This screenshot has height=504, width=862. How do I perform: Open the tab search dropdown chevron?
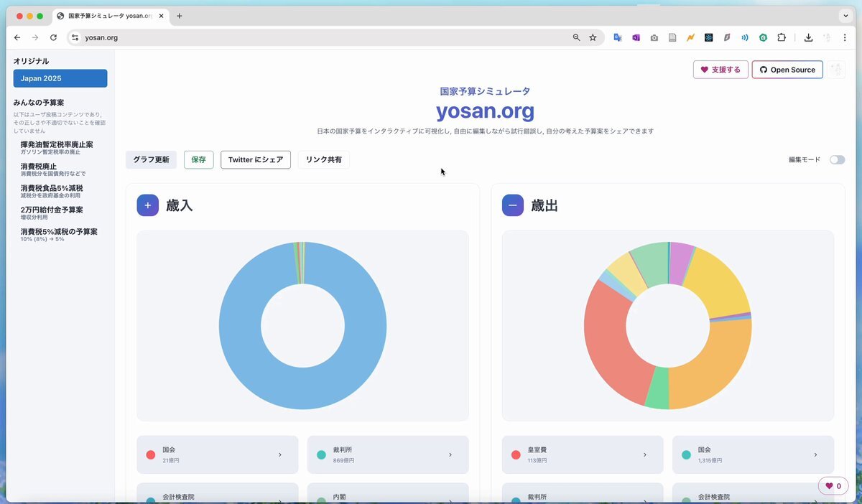[845, 16]
